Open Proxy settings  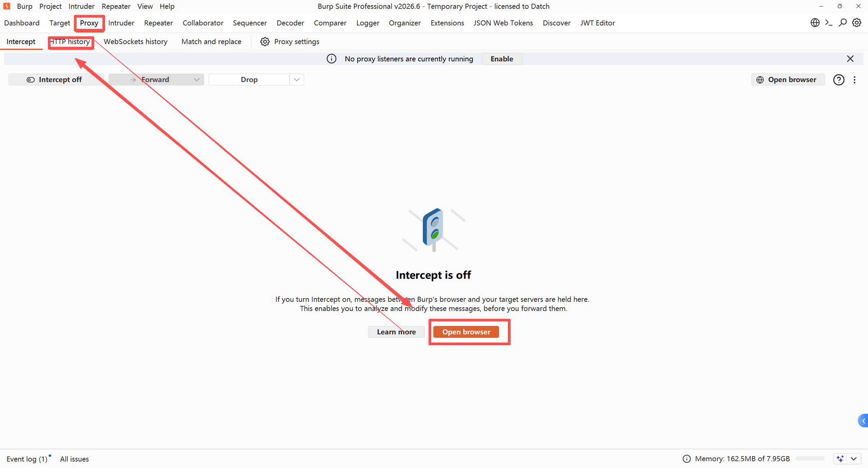pos(290,41)
